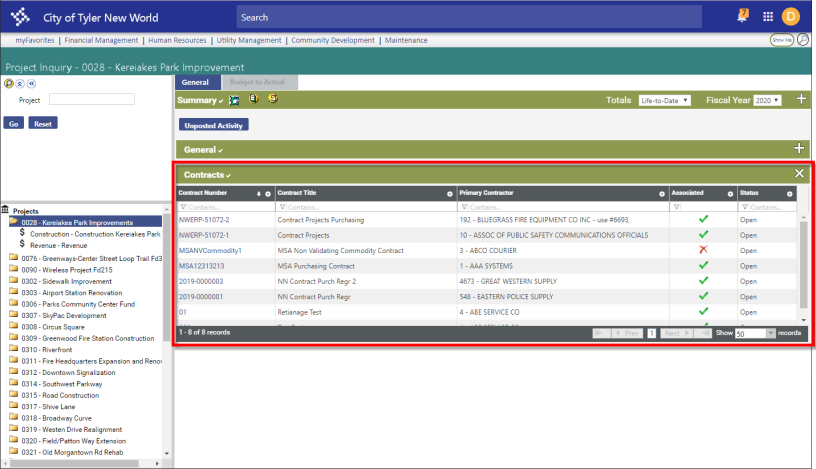The width and height of the screenshot is (816, 469).
Task: Click the double left-arrow panel collapse icon
Action: click(x=31, y=83)
